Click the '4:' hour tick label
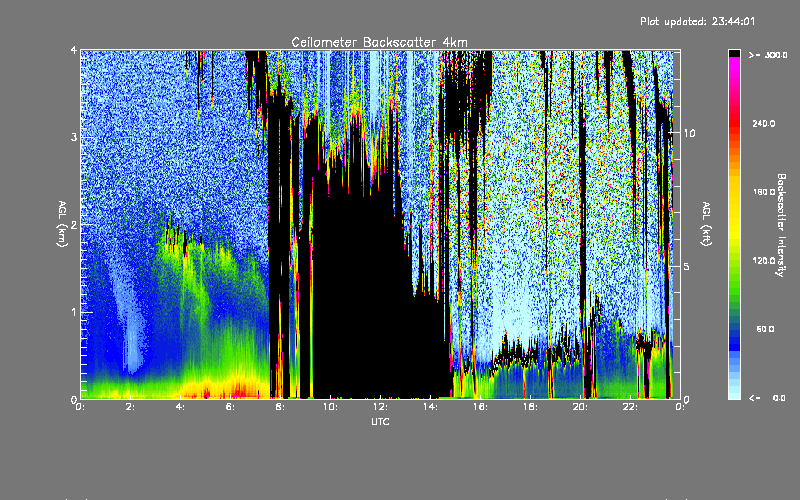800x500 pixels. (x=180, y=407)
